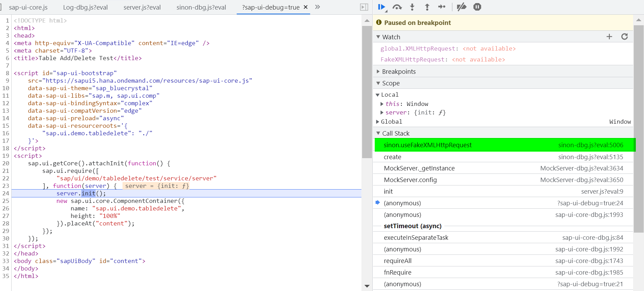Resume script execution button
Screen dimensions: 644x291
tap(382, 7)
